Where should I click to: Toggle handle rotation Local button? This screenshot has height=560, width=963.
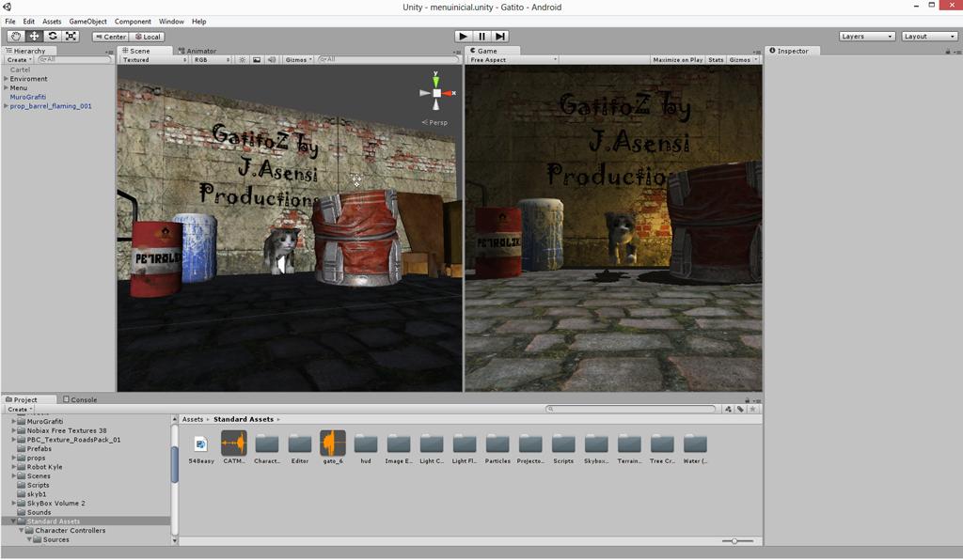148,37
